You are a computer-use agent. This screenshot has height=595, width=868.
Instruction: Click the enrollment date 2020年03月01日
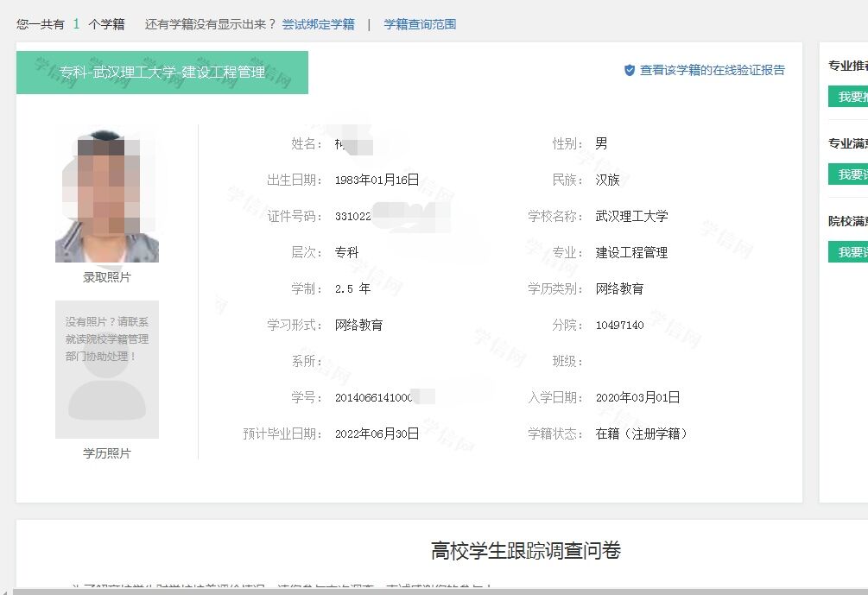tap(637, 397)
